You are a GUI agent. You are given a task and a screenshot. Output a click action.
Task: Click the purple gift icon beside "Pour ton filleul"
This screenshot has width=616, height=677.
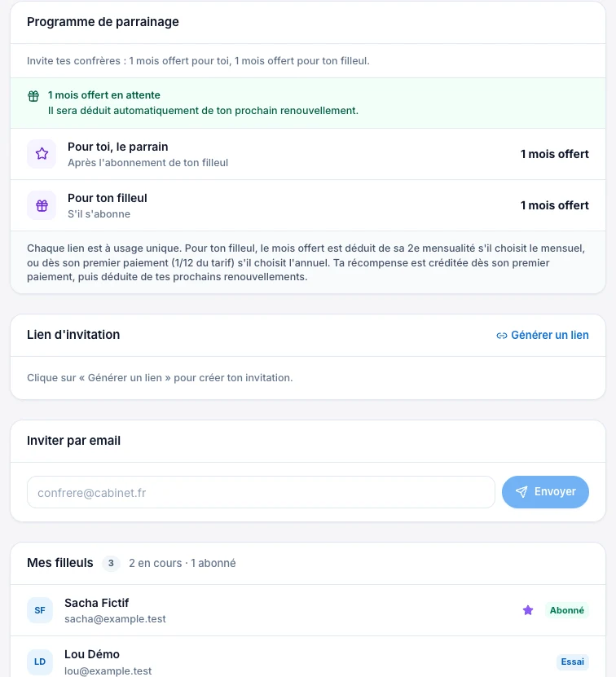tap(42, 205)
